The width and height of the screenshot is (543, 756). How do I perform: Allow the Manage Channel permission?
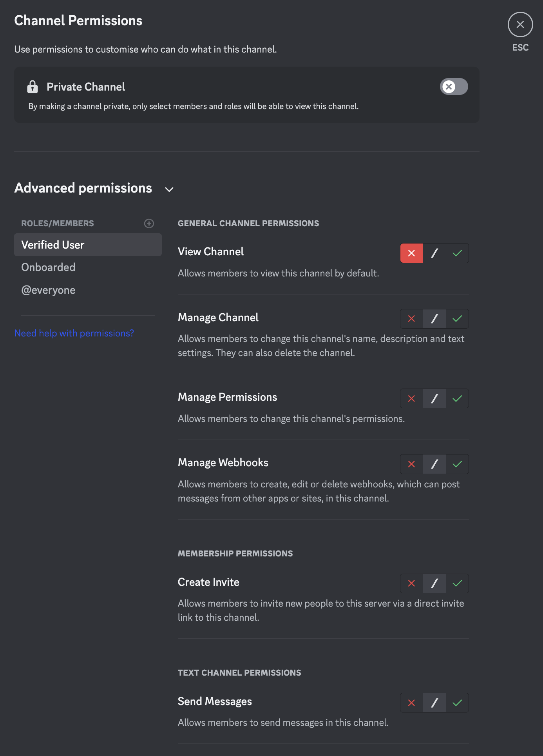point(457,319)
